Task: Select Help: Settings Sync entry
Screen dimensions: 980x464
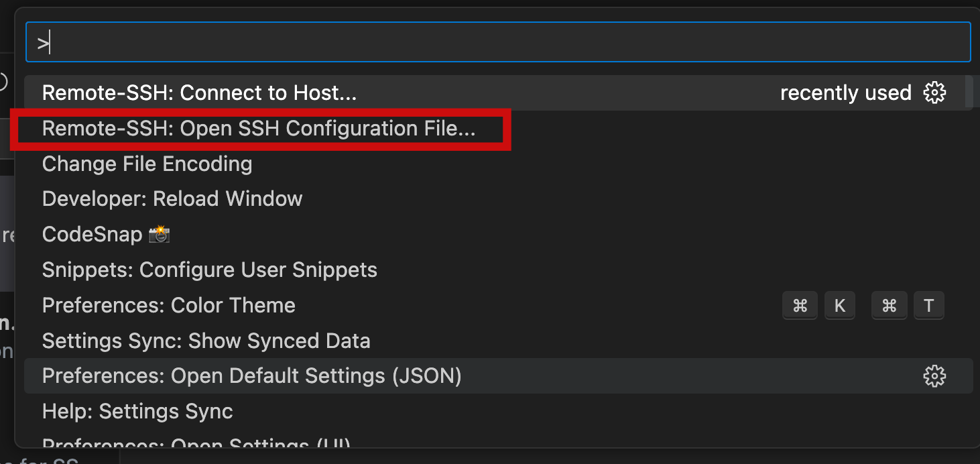Action: 498,411
